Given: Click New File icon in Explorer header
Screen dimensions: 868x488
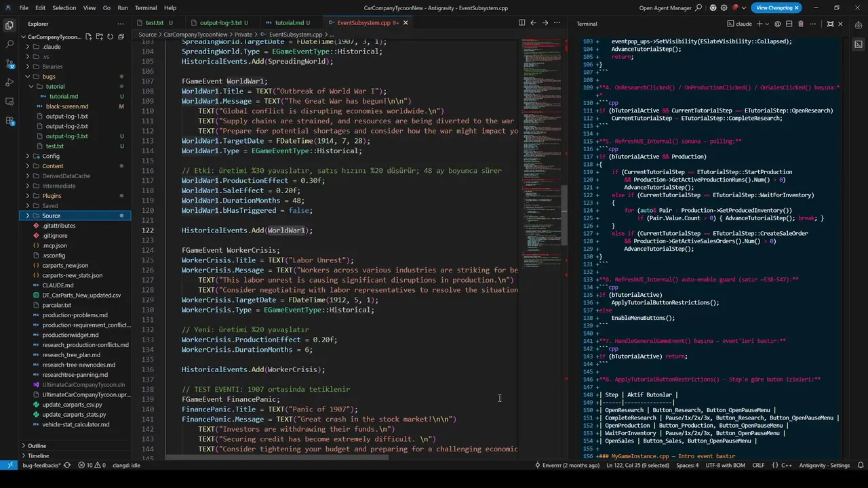Looking at the screenshot, I should [90, 37].
